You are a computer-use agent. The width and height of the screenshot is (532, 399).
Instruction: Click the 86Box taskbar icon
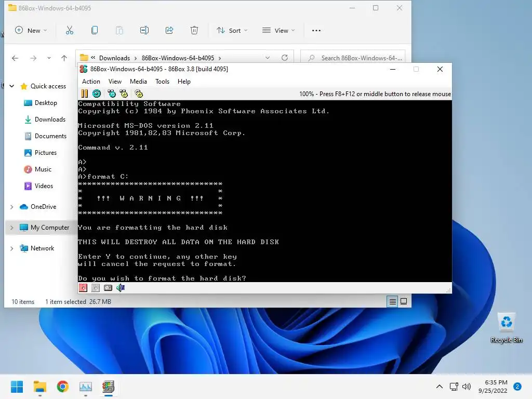point(108,387)
